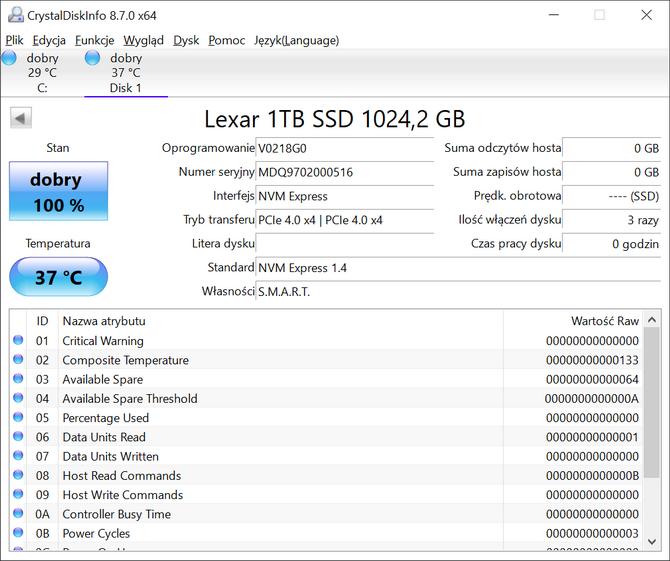Click the Suma zapisów hosta value field
The width and height of the screenshot is (670, 561).
click(611, 173)
